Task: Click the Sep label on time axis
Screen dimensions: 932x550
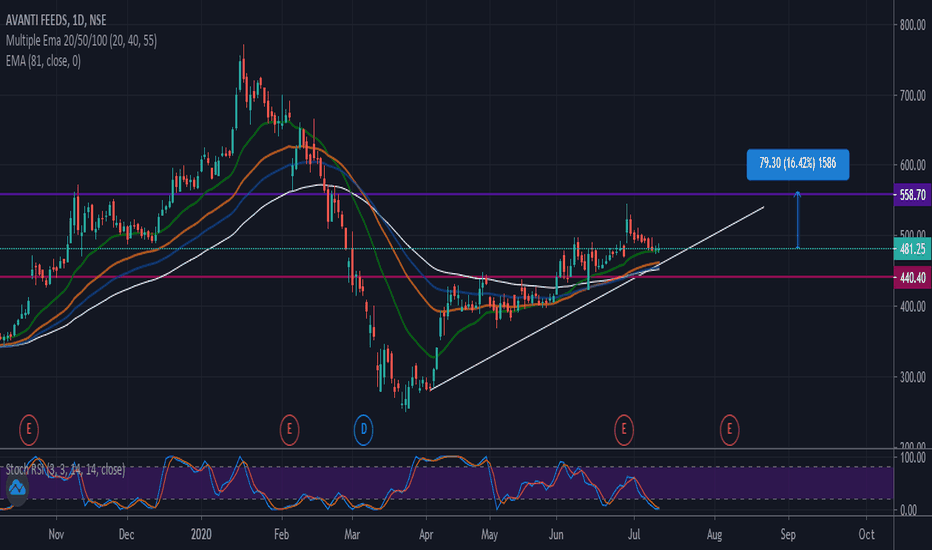Action: click(788, 534)
